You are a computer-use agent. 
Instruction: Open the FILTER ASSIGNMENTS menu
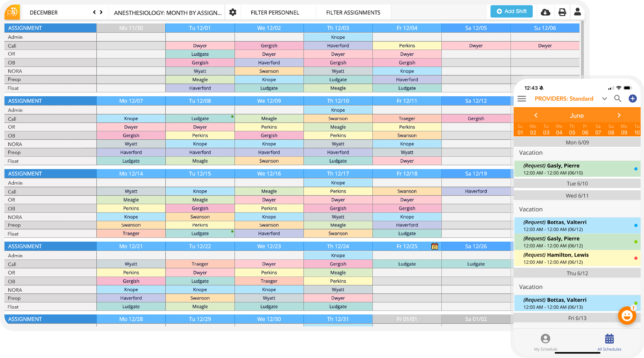click(353, 13)
